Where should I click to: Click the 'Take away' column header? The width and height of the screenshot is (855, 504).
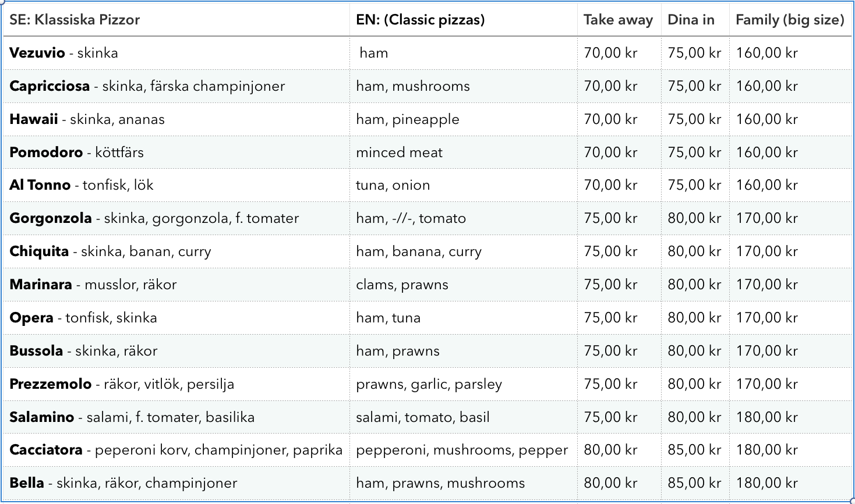(618, 20)
